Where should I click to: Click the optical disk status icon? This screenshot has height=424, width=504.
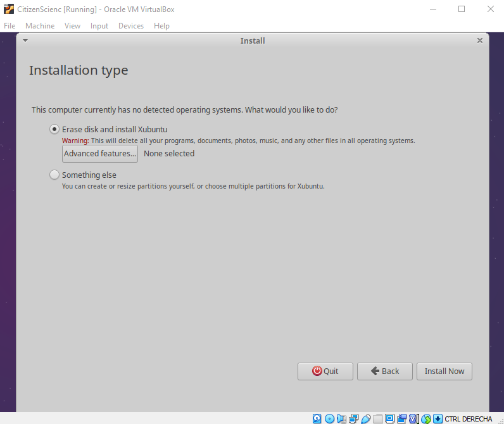pyautogui.click(x=329, y=418)
